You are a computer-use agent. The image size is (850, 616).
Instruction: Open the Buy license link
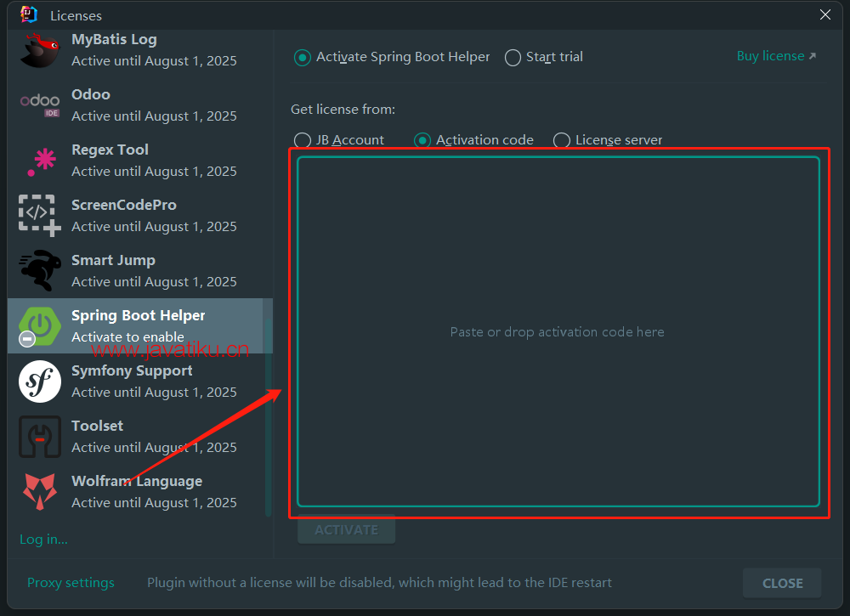(776, 56)
